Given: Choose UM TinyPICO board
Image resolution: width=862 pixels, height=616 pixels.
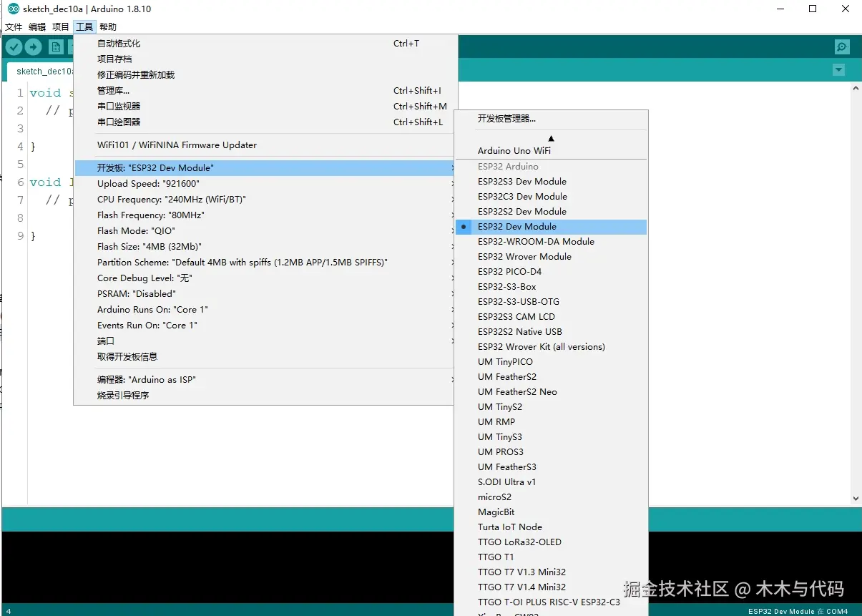Looking at the screenshot, I should tap(551, 362).
